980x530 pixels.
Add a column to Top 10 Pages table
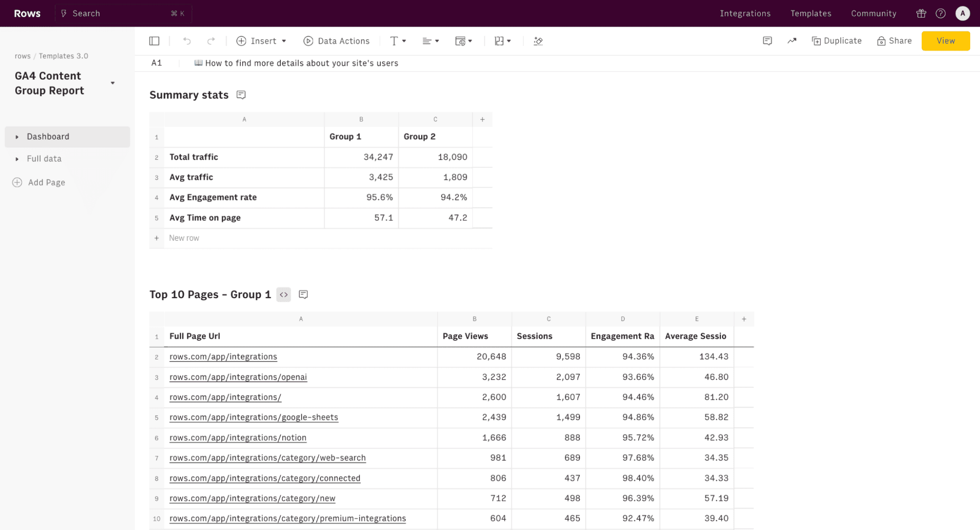point(744,319)
